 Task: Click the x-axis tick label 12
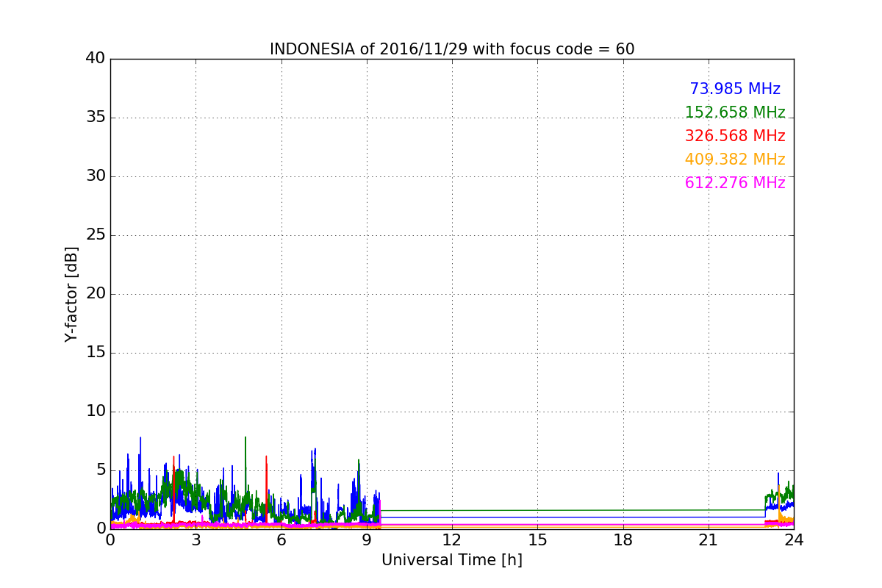452,540
